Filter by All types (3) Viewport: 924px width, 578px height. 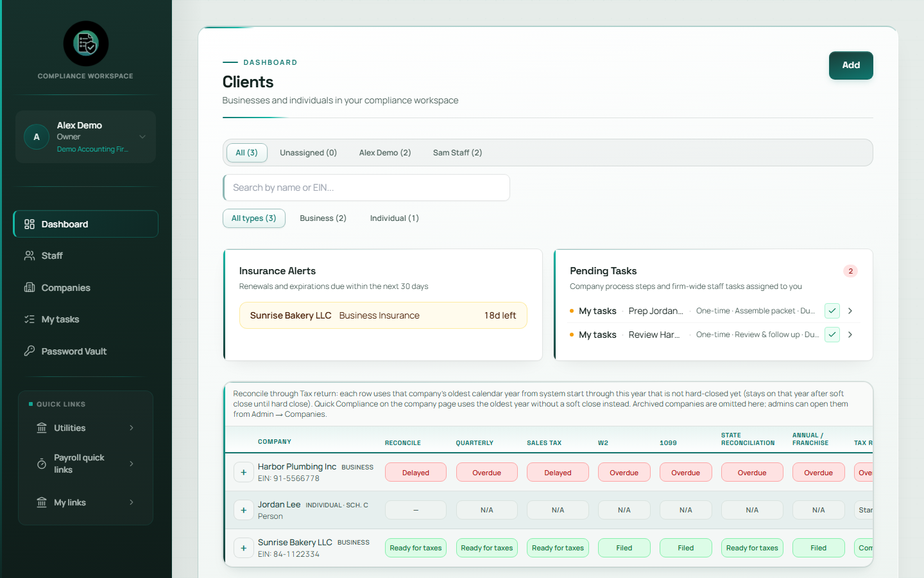254,218
